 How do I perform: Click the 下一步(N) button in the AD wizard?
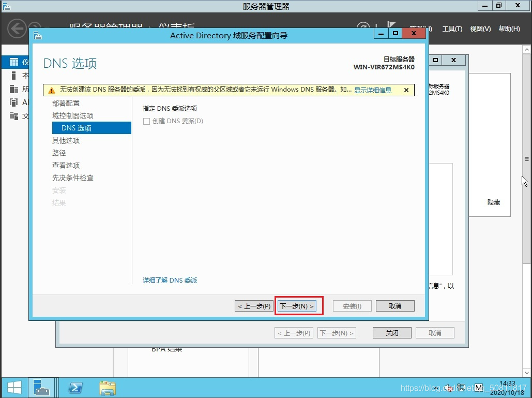point(297,306)
